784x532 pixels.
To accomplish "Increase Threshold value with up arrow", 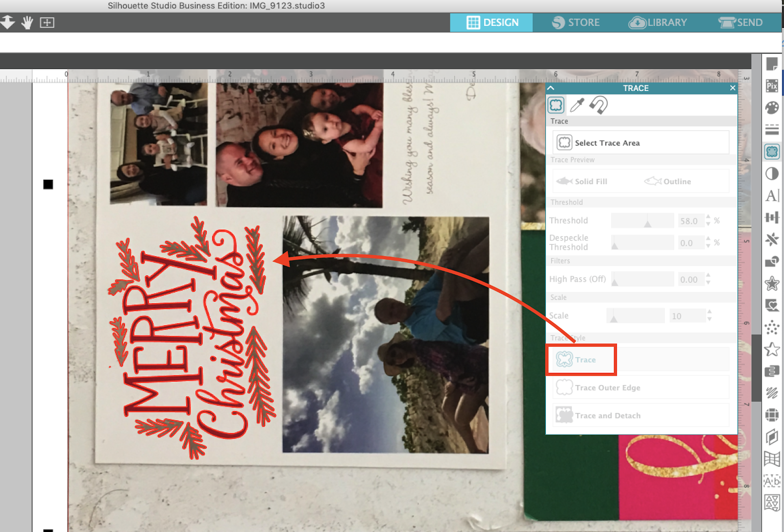I will (x=708, y=217).
